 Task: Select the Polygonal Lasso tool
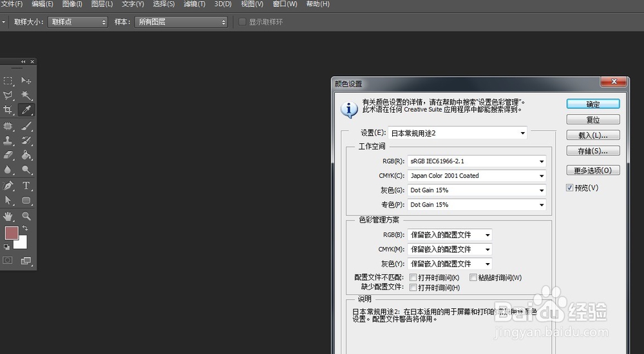[x=8, y=95]
